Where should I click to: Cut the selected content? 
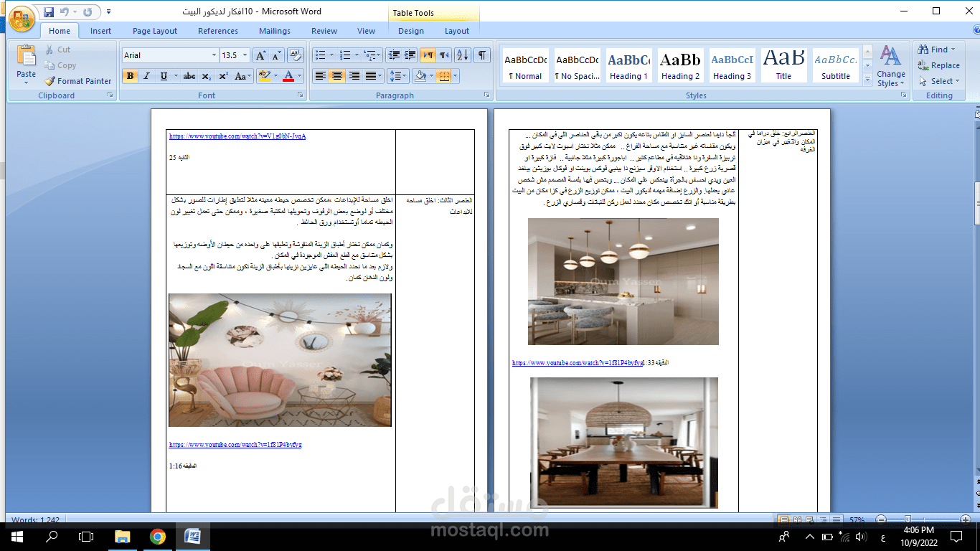[57, 50]
